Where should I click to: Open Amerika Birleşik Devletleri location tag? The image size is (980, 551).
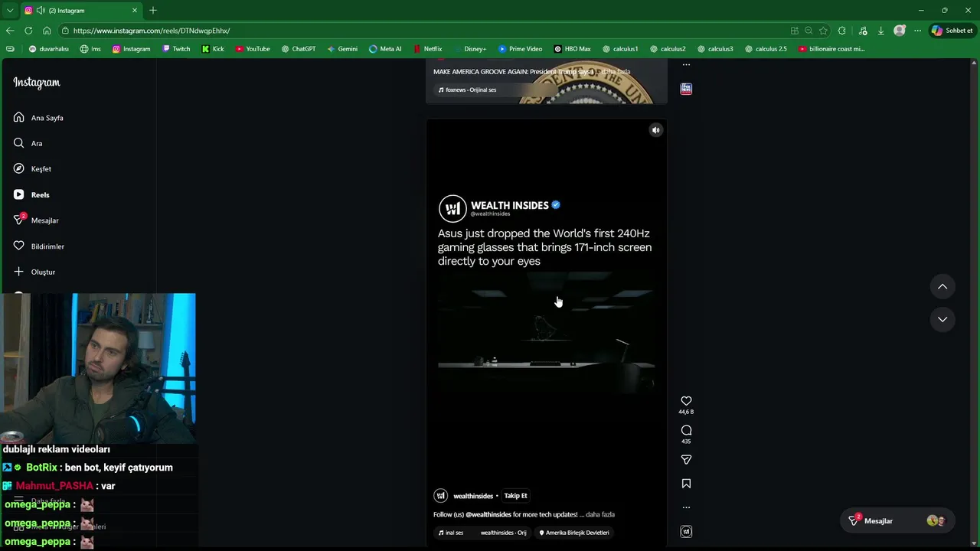[x=574, y=533]
